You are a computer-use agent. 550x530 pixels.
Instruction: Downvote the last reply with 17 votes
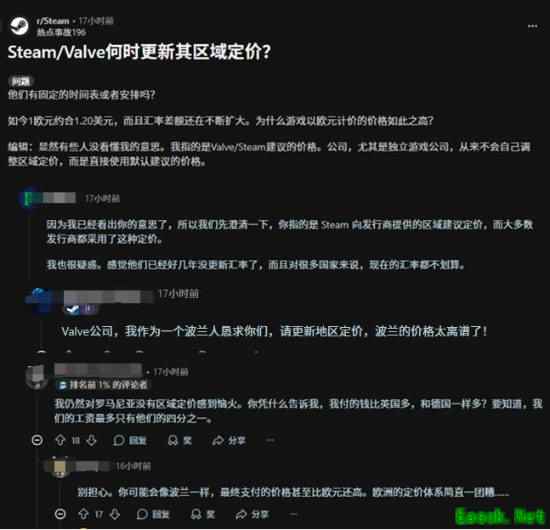click(x=115, y=514)
